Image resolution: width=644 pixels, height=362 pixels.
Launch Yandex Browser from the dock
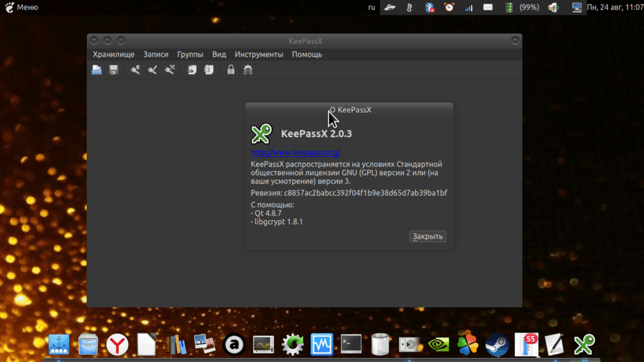tap(117, 344)
